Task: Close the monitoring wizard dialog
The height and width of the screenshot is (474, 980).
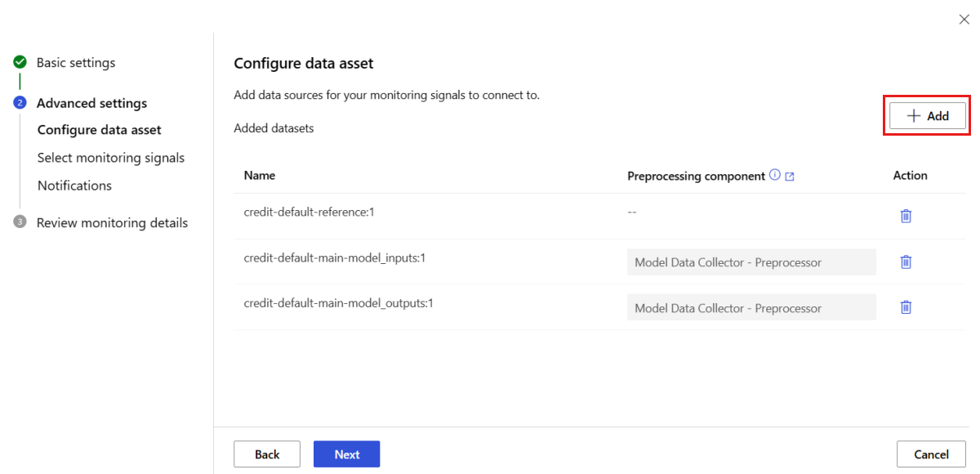Action: [x=964, y=20]
